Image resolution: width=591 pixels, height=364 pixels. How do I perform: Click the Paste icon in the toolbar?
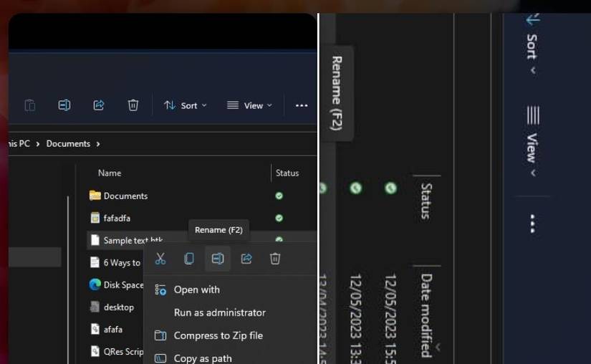click(x=30, y=105)
